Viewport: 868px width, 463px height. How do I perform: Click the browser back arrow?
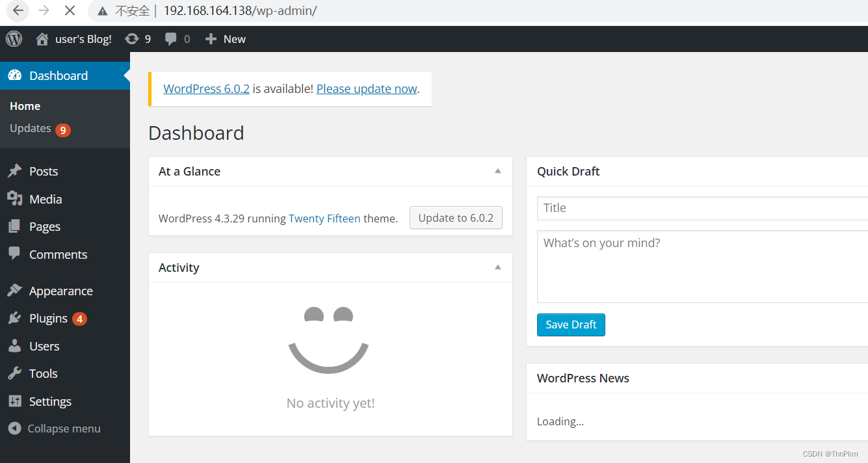[x=18, y=10]
